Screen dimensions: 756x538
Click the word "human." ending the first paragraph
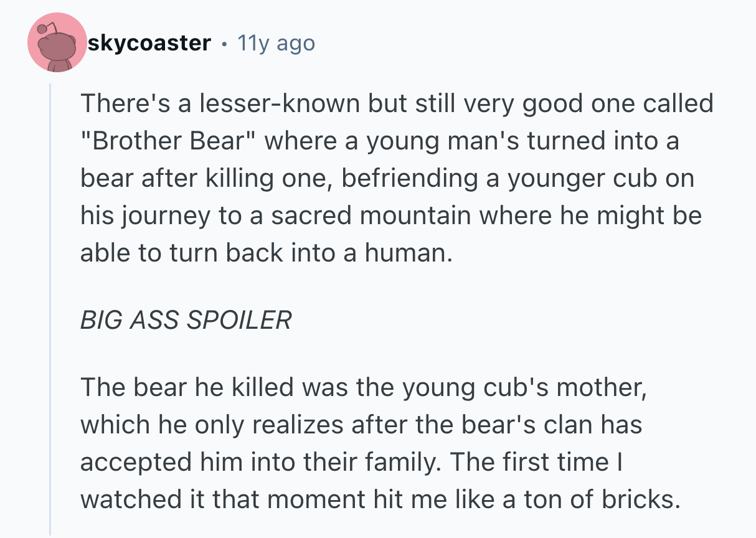point(413,253)
